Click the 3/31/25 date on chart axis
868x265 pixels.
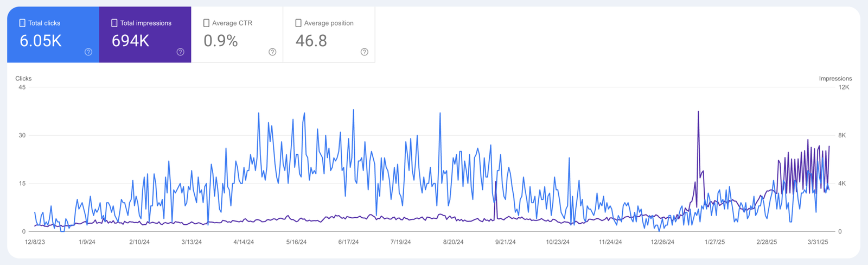click(x=818, y=242)
